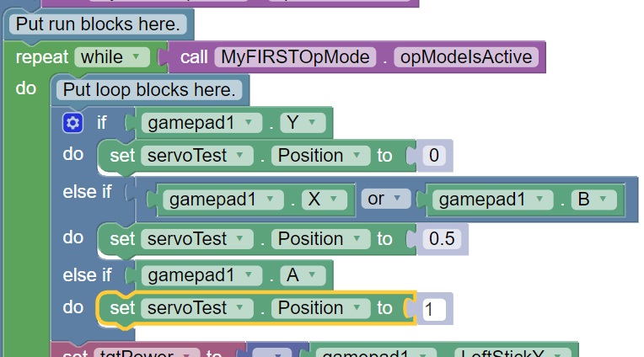Open the Y button dropdown
644x357 pixels.
[x=302, y=123]
